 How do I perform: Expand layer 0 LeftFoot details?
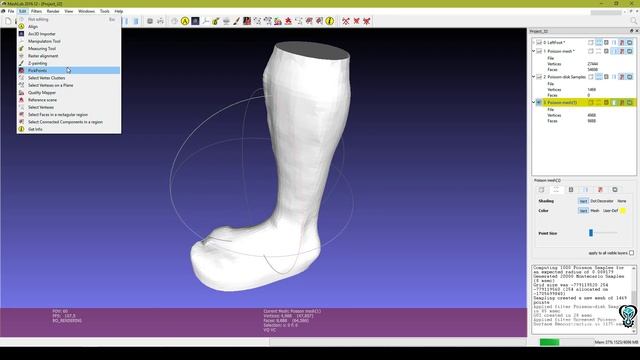533,42
